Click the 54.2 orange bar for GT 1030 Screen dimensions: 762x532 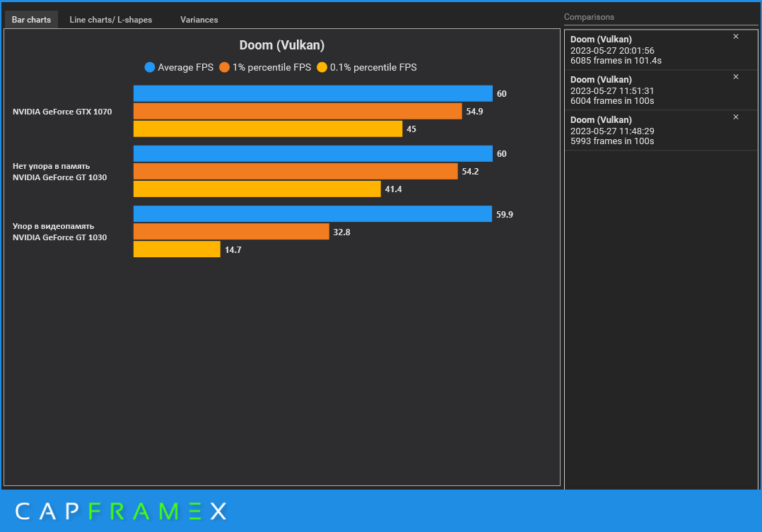(x=295, y=171)
